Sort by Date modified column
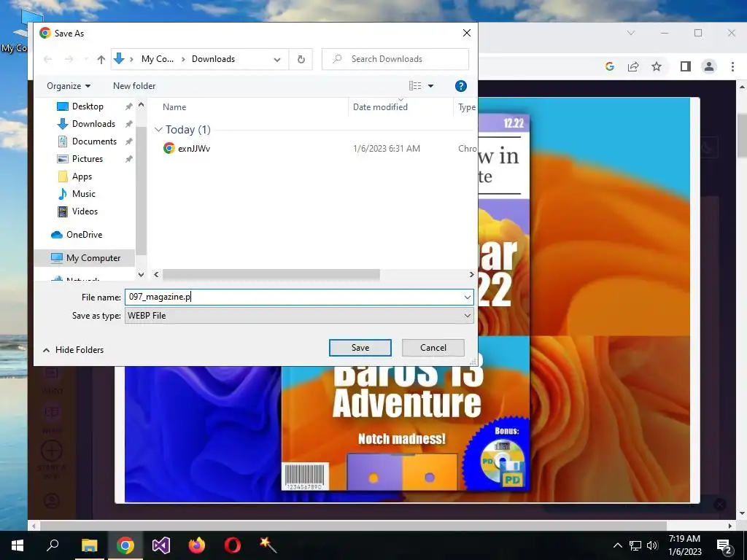The width and height of the screenshot is (747, 560). [x=380, y=107]
